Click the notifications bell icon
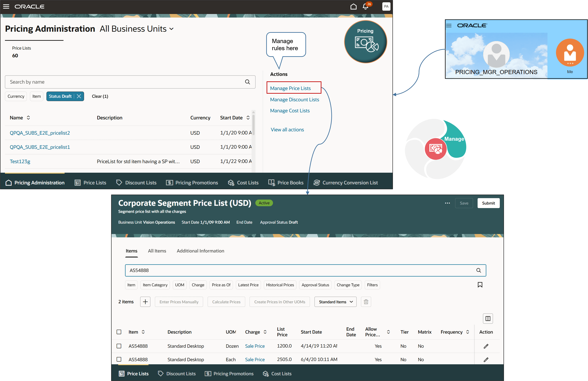Image resolution: width=588 pixels, height=381 pixels. point(365,7)
